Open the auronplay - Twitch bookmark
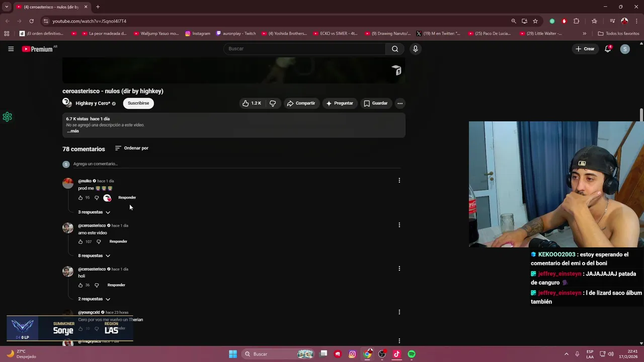The height and width of the screenshot is (362, 644). 236,34
